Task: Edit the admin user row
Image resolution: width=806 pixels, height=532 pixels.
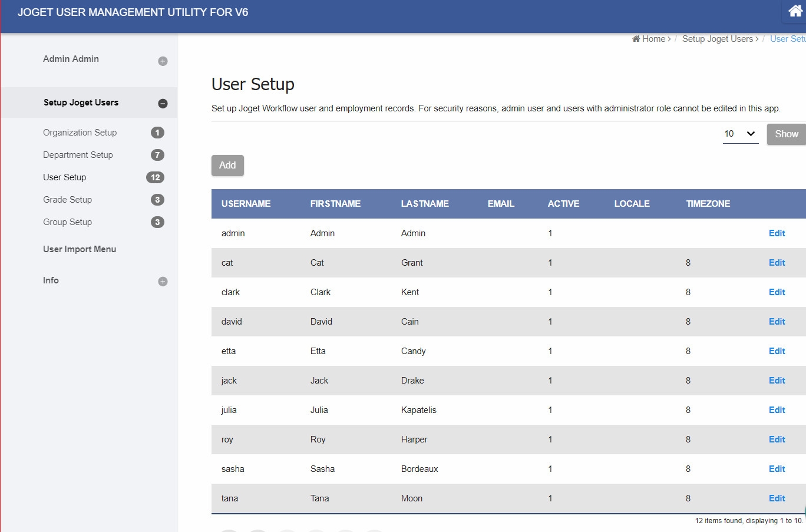Action: click(x=777, y=233)
